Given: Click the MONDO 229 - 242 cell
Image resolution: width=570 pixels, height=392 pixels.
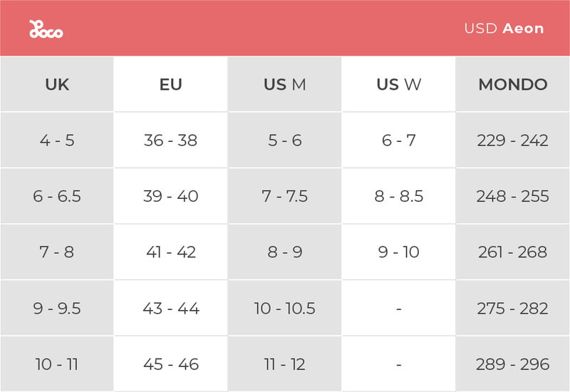Looking at the screenshot, I should [x=513, y=140].
